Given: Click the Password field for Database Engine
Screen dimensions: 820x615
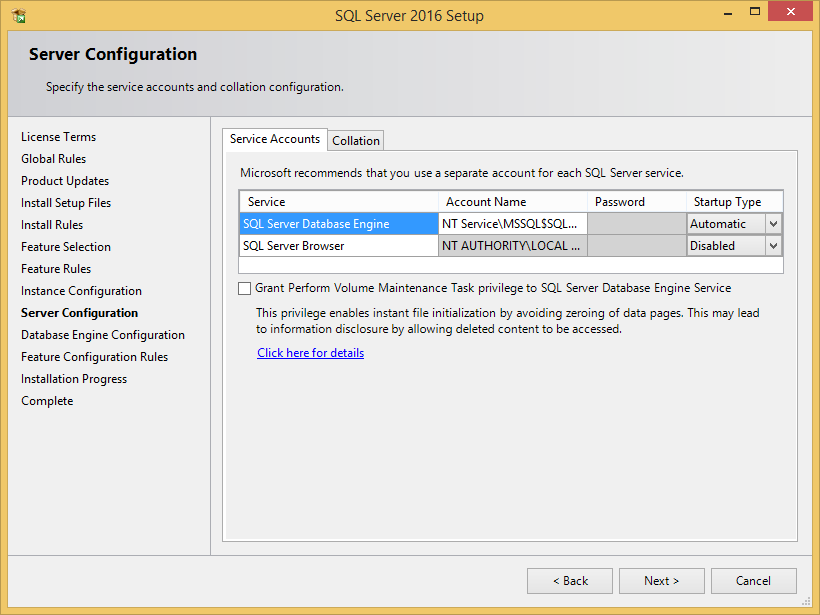Looking at the screenshot, I should tap(637, 224).
